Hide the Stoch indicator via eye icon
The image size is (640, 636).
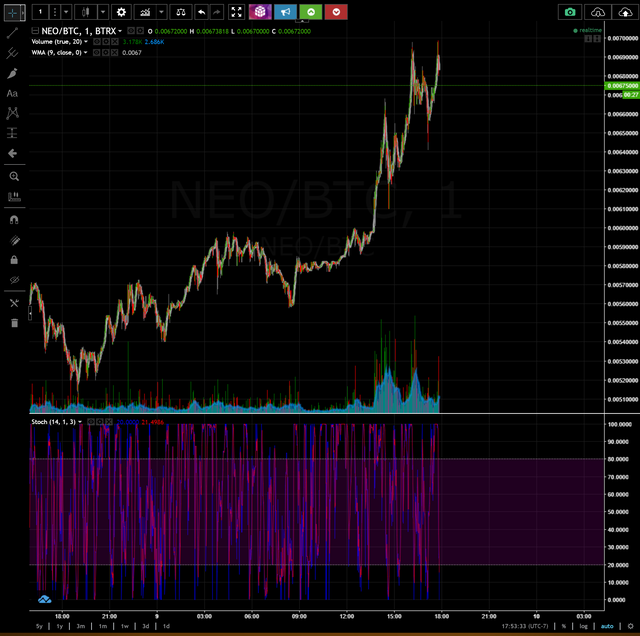pos(91,422)
